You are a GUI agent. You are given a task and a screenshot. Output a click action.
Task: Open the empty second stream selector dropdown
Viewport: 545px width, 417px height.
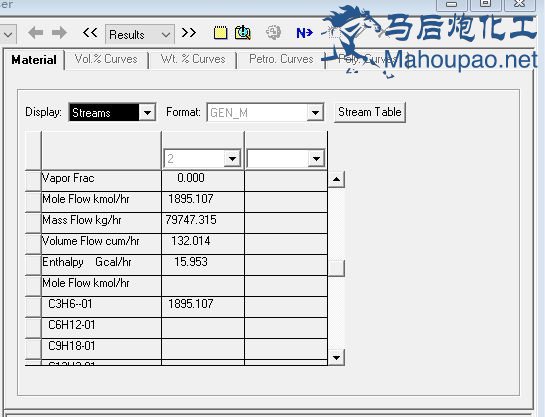tap(316, 159)
